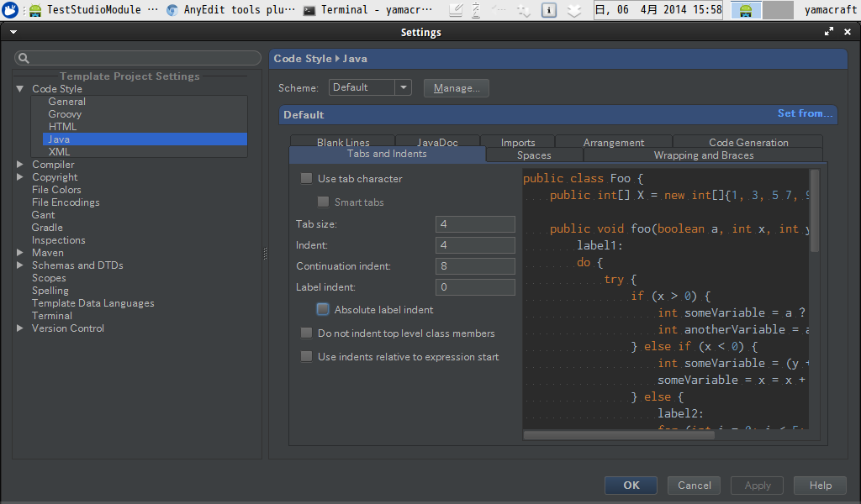Viewport: 861px width, 504px height.
Task: Click the Continuation indent field
Action: (x=475, y=266)
